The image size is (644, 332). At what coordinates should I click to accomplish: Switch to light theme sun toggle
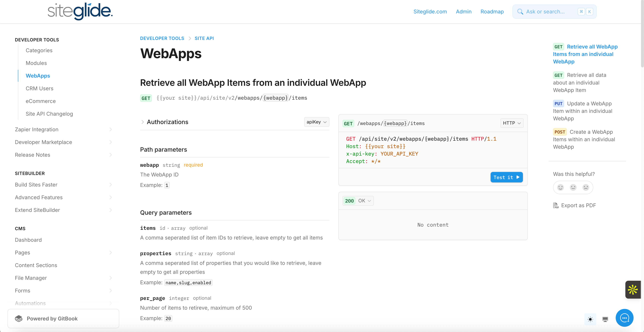coord(590,319)
